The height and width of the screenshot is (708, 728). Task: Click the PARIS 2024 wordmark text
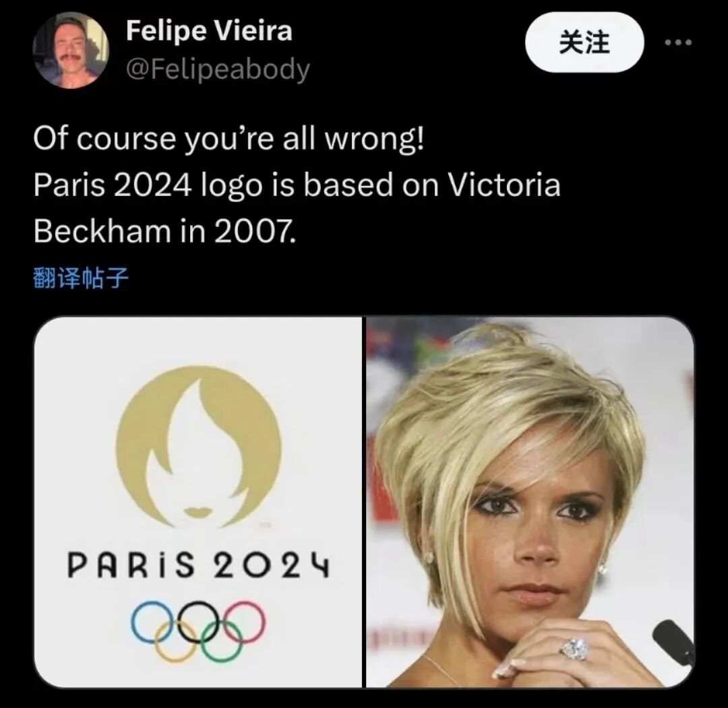[199, 565]
